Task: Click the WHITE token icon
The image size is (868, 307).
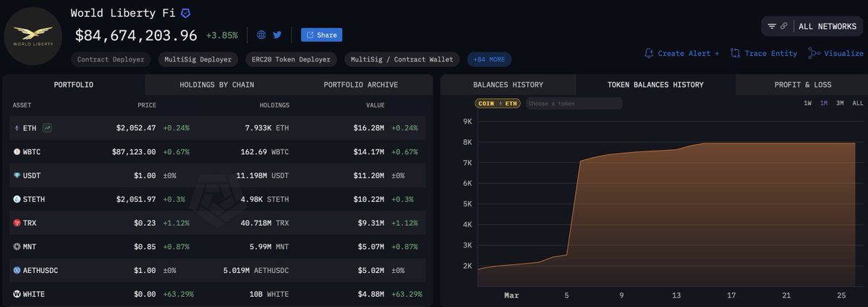Action: (x=17, y=294)
